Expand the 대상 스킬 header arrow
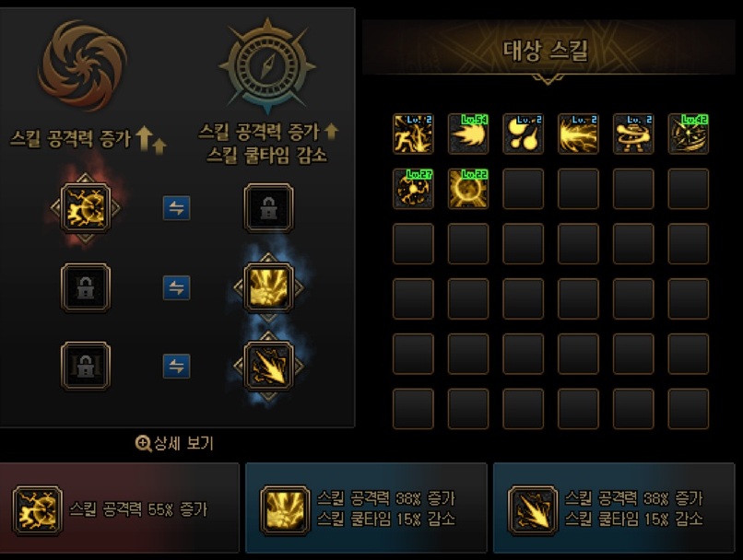Viewport: 743px width, 560px height. click(548, 79)
